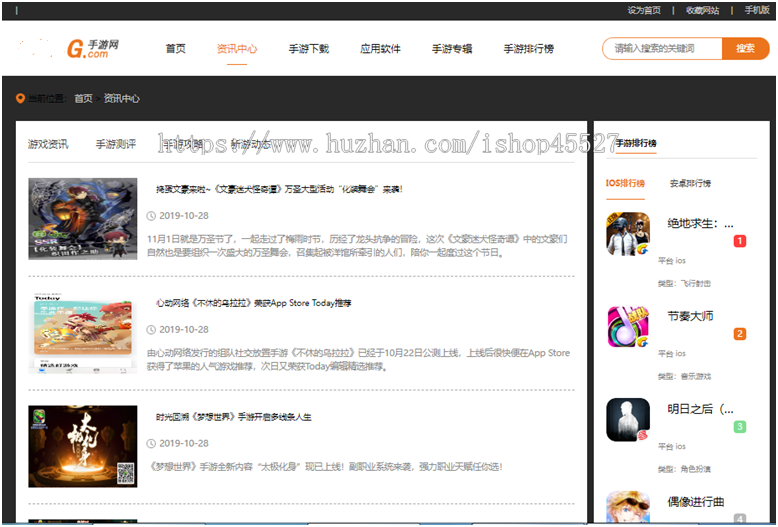This screenshot has width=778, height=527.
Task: Select the 安卓排行榜 tab
Action: pos(690,183)
